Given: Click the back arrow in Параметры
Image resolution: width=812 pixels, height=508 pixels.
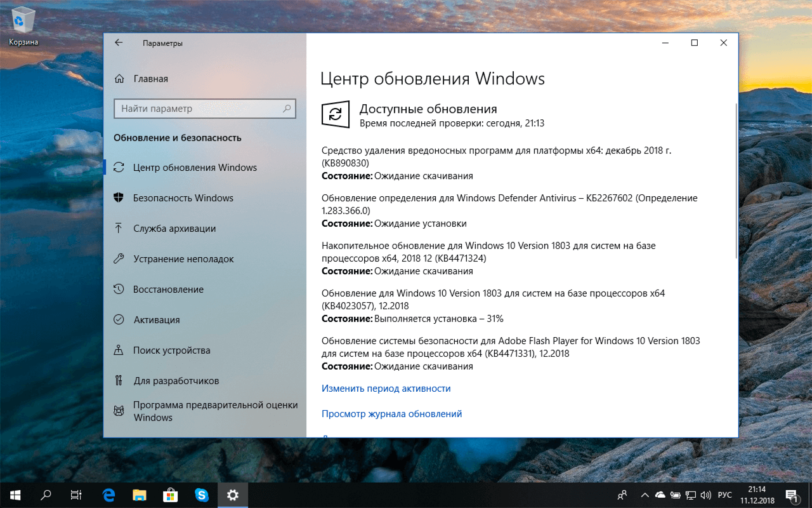Looking at the screenshot, I should tap(119, 43).
